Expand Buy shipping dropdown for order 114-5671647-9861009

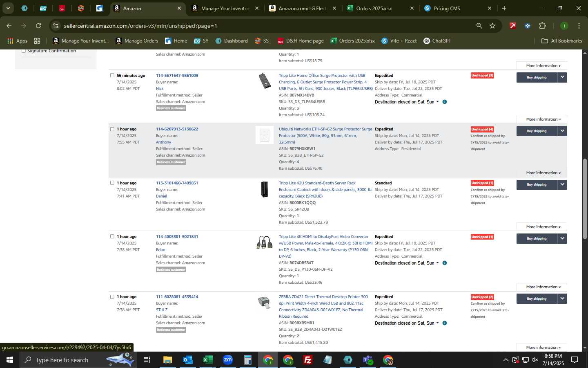pyautogui.click(x=562, y=77)
